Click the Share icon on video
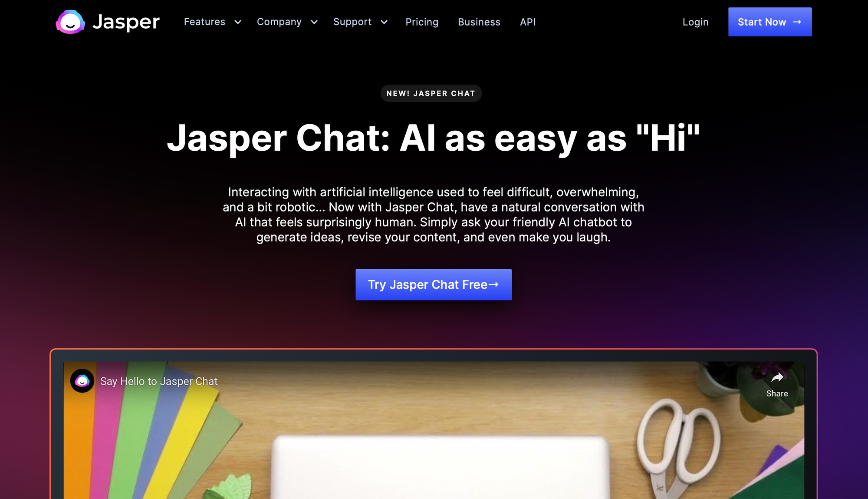Viewport: 868px width, 499px height. [x=777, y=377]
